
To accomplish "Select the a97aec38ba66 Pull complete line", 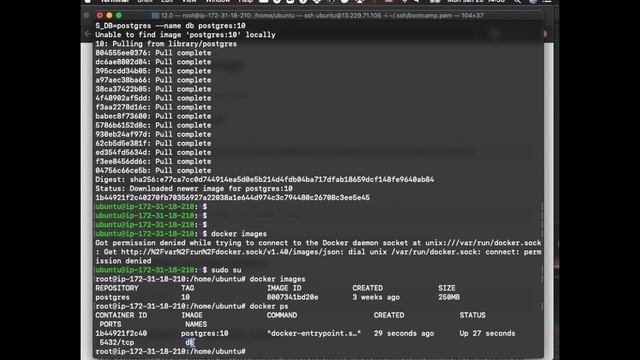I will (x=153, y=80).
